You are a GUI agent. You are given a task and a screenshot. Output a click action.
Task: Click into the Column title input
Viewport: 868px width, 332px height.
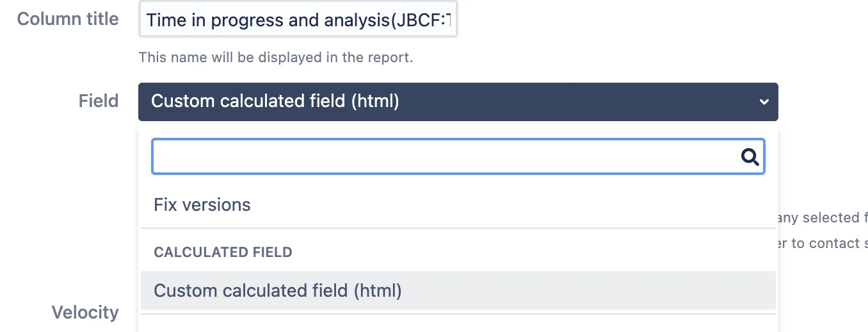(298, 21)
